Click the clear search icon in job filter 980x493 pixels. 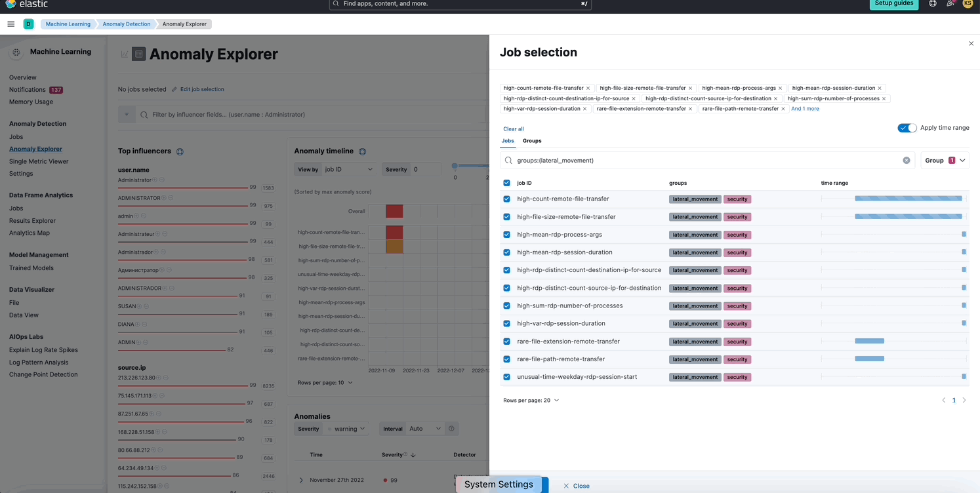(907, 161)
